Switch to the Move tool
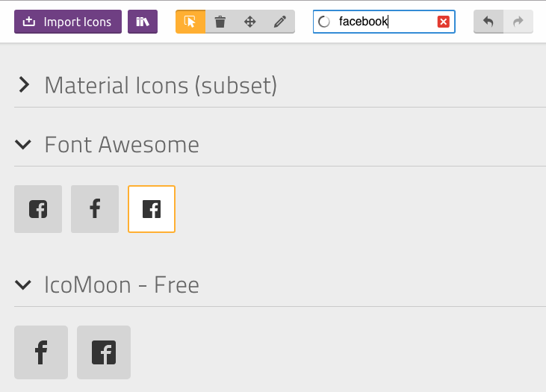This screenshot has height=392, width=546. click(250, 22)
